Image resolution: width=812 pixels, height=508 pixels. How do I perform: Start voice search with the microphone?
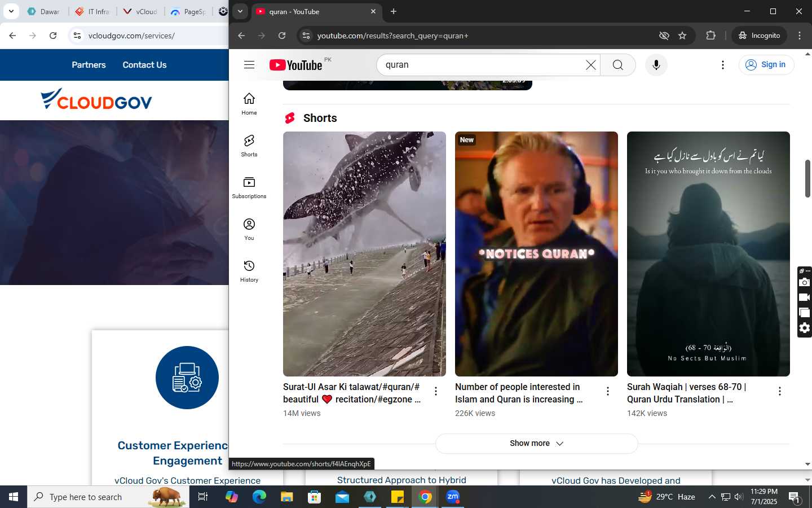656,65
